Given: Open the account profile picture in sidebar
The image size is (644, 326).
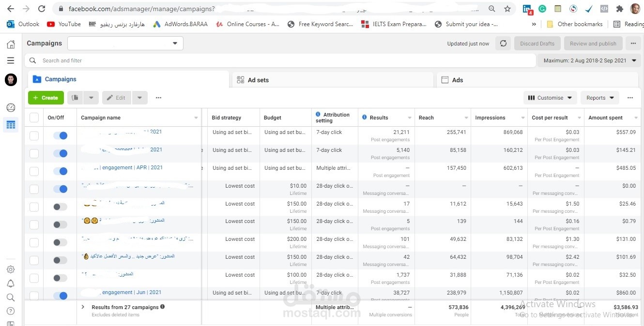Looking at the screenshot, I should click(11, 80).
